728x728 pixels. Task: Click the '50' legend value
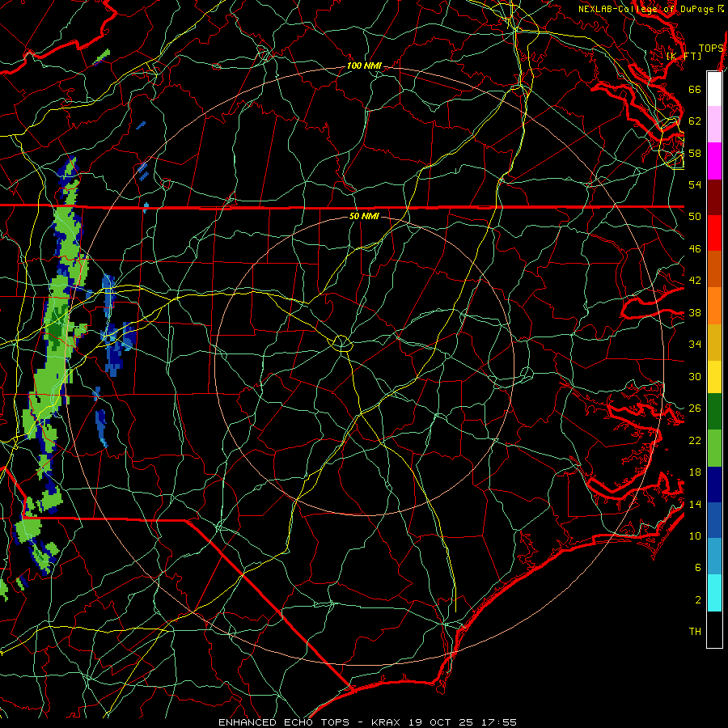[695, 217]
